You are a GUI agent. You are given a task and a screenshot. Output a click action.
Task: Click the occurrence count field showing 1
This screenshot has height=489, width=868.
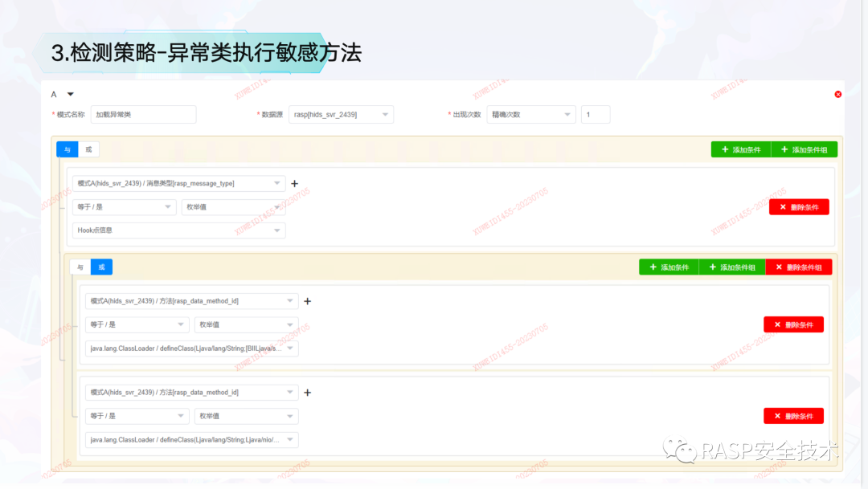596,115
